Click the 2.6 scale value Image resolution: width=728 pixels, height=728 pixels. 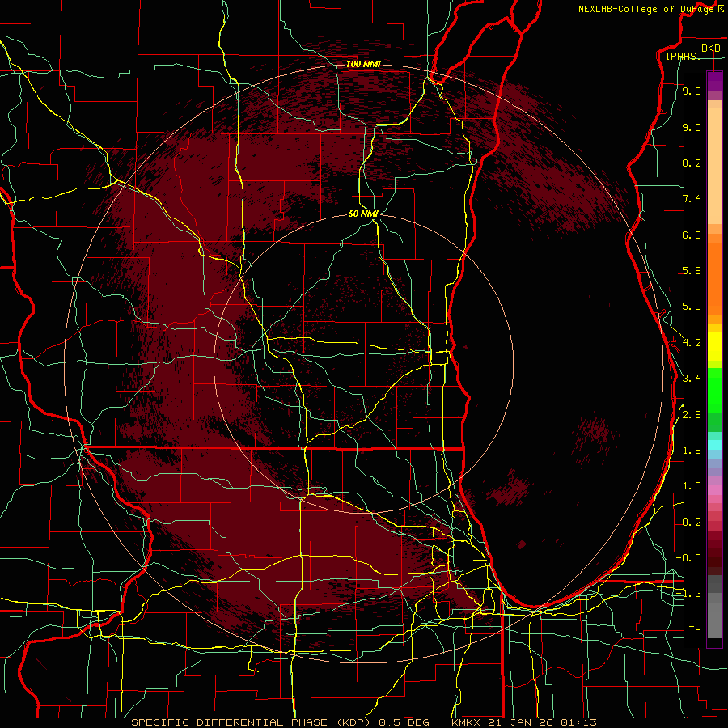click(692, 415)
